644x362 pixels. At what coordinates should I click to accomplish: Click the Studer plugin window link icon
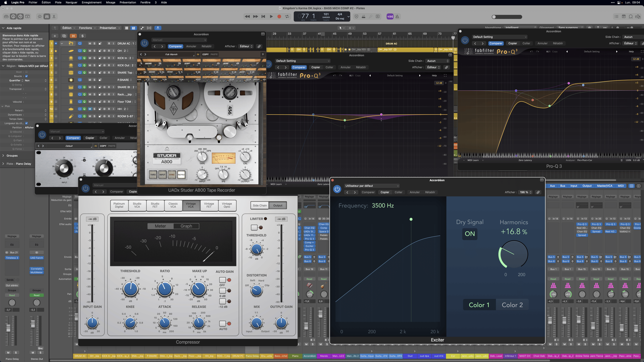click(259, 46)
